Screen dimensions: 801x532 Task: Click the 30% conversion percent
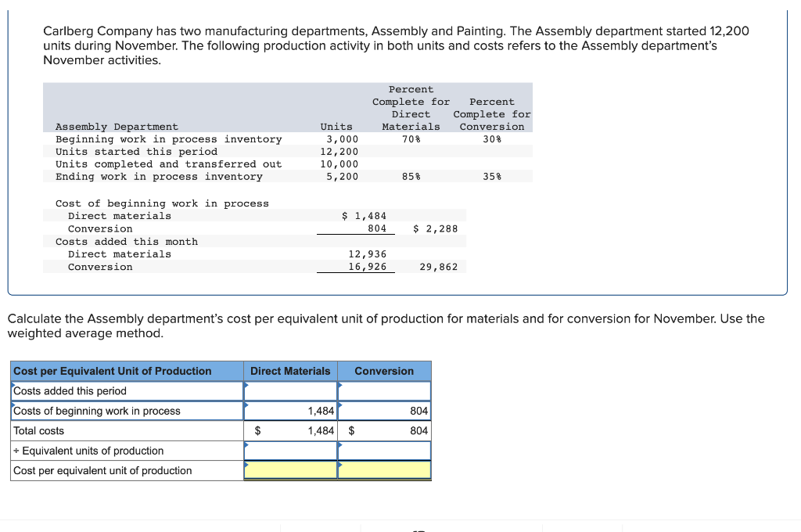click(x=492, y=139)
